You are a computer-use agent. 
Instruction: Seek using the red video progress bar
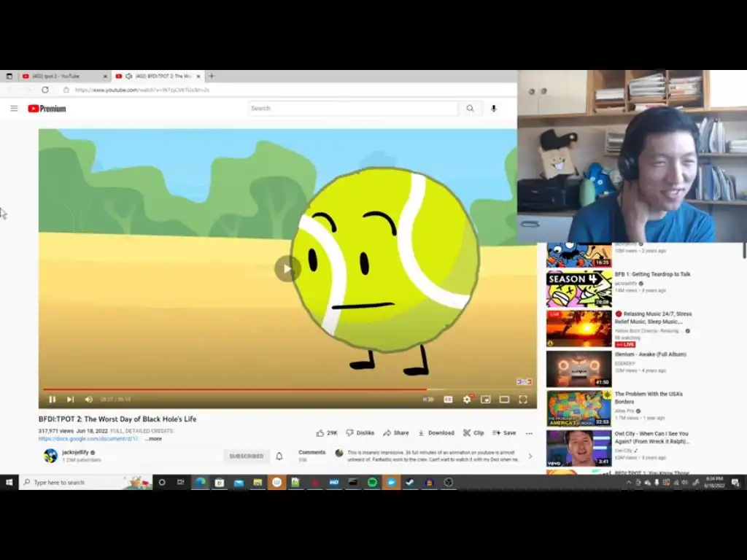point(287,389)
